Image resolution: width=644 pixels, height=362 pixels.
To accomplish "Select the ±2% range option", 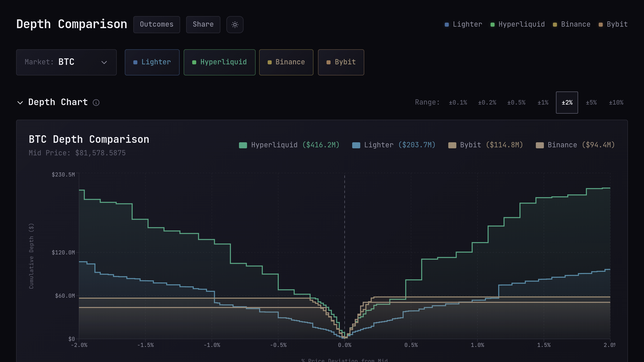I will [567, 103].
